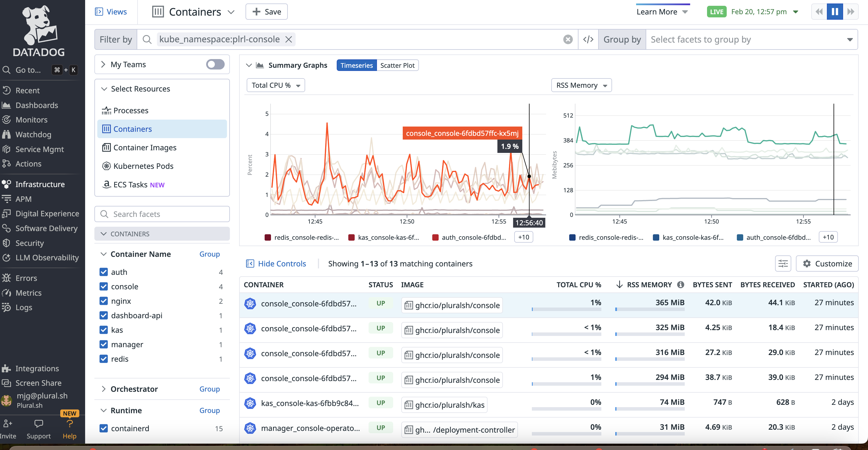Open APM in the sidebar
Image resolution: width=868 pixels, height=450 pixels.
[x=23, y=199]
